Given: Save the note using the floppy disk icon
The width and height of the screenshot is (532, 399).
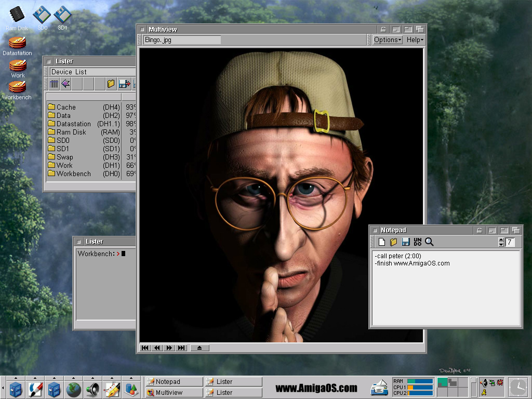Looking at the screenshot, I should click(x=406, y=242).
